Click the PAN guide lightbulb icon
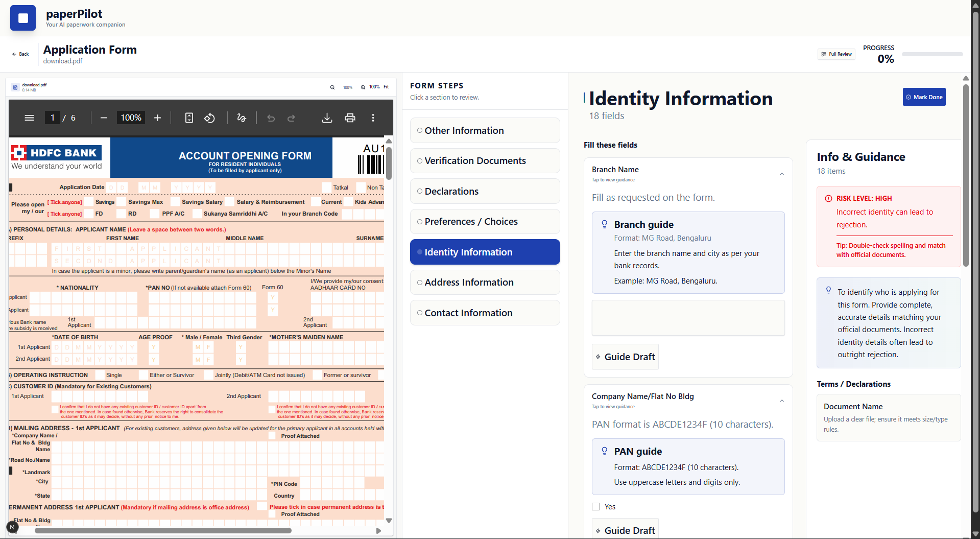The width and height of the screenshot is (980, 539). point(604,451)
